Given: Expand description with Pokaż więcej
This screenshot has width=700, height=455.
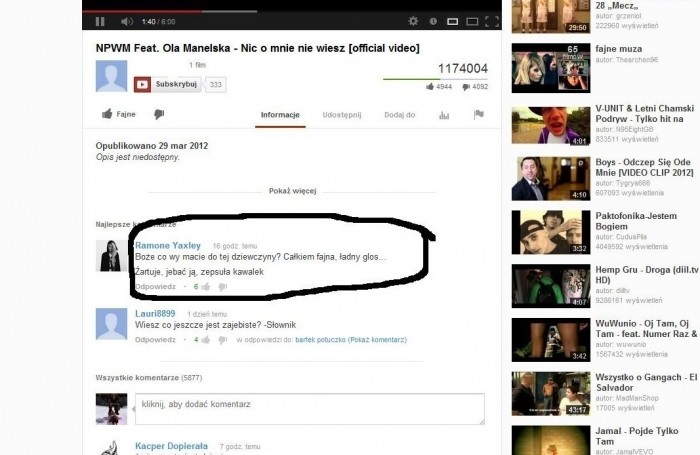Looking at the screenshot, I should pyautogui.click(x=293, y=190).
